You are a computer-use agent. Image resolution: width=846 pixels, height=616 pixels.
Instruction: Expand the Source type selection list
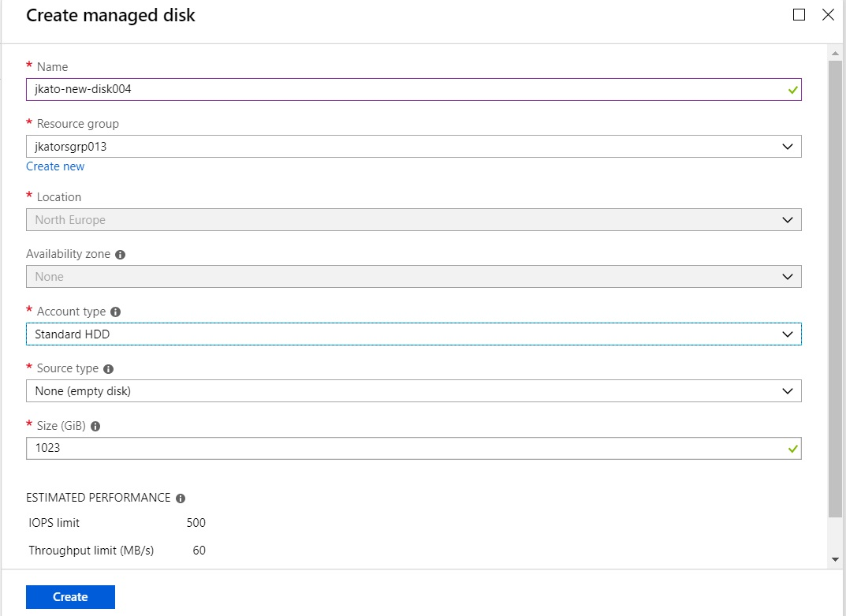click(786, 390)
